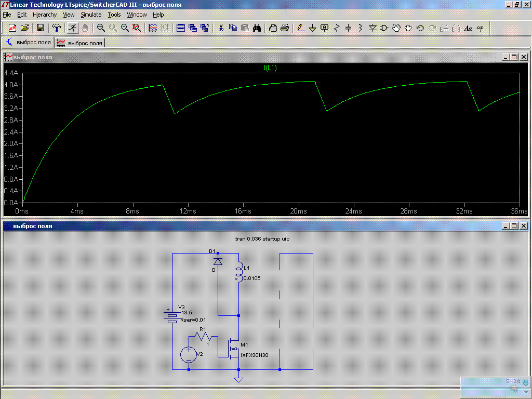Click the Zoom In magnifier icon
The image size is (532, 399).
[x=101, y=28]
